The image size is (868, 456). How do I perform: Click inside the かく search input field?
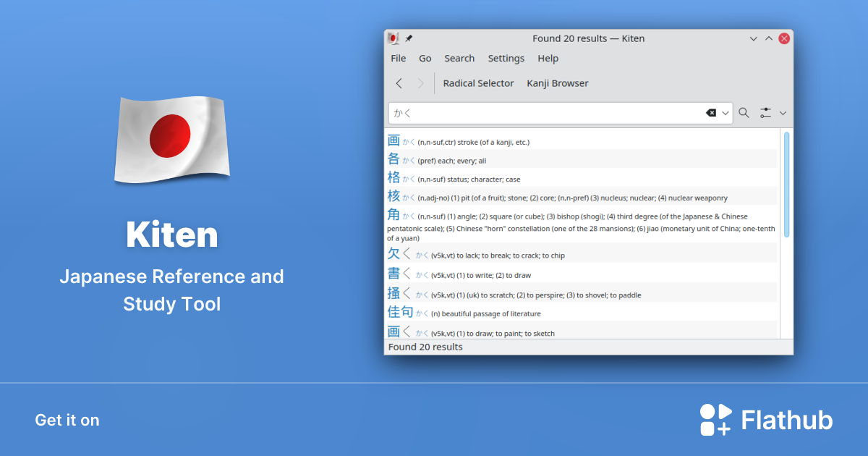coord(542,113)
